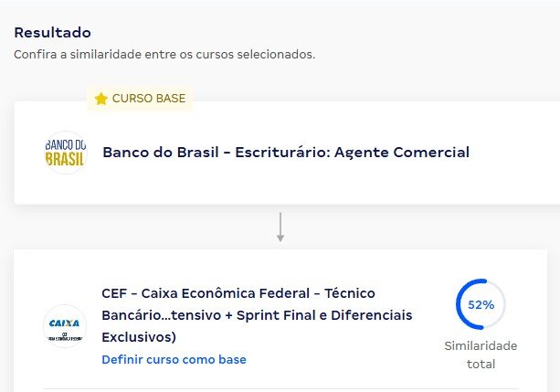
Task: Set the CEF course as base course
Action: click(x=174, y=359)
